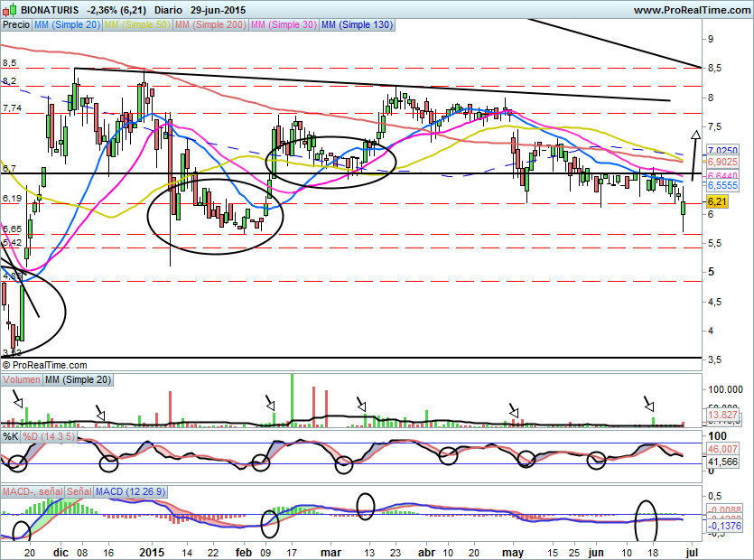This screenshot has width=754, height=560.
Task: Select the MM (Simple 20) price label
Action: [67, 25]
